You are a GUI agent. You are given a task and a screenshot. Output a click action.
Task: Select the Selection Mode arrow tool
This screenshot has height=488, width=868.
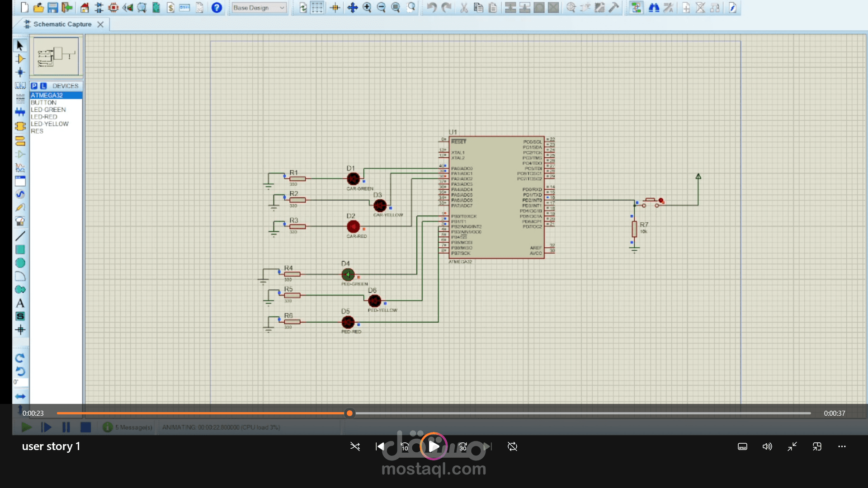point(20,46)
